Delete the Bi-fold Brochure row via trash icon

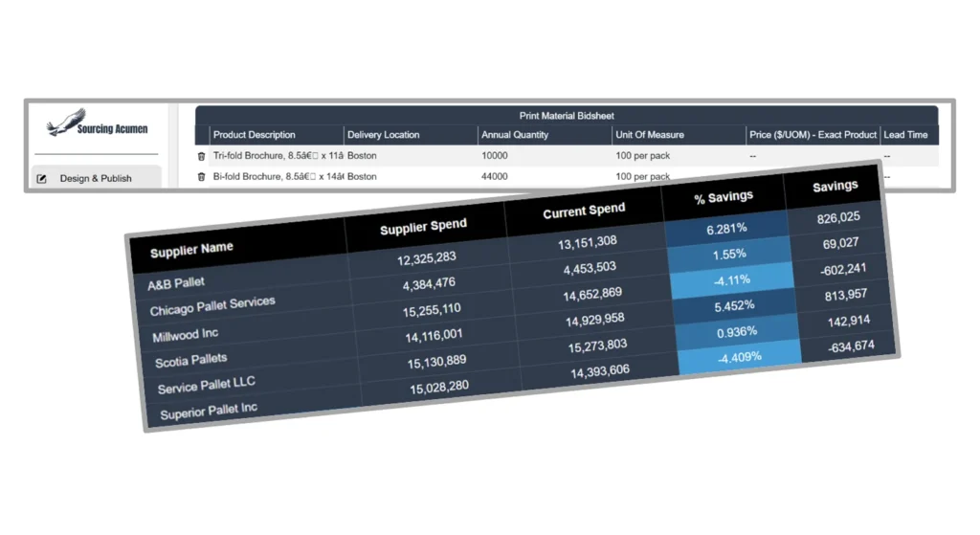point(201,177)
